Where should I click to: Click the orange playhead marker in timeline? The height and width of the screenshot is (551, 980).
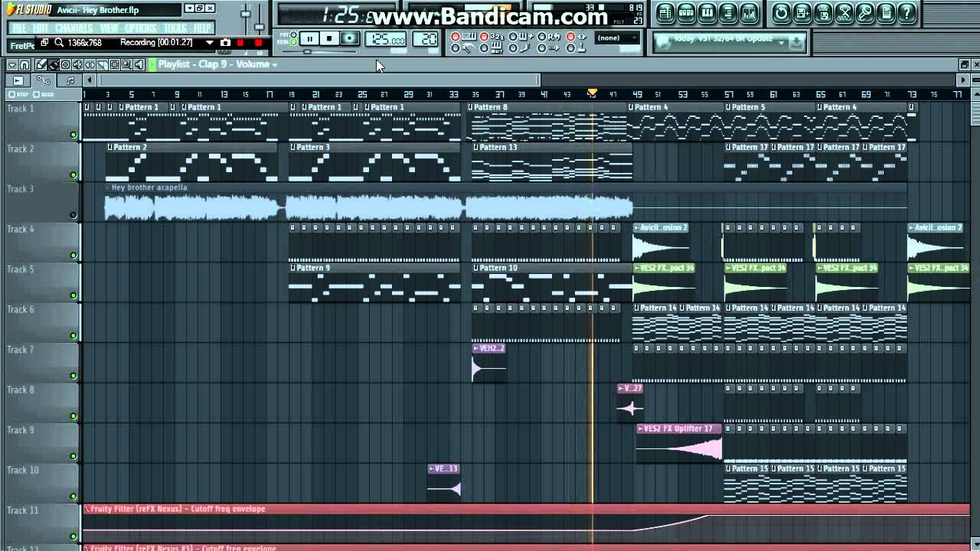592,93
